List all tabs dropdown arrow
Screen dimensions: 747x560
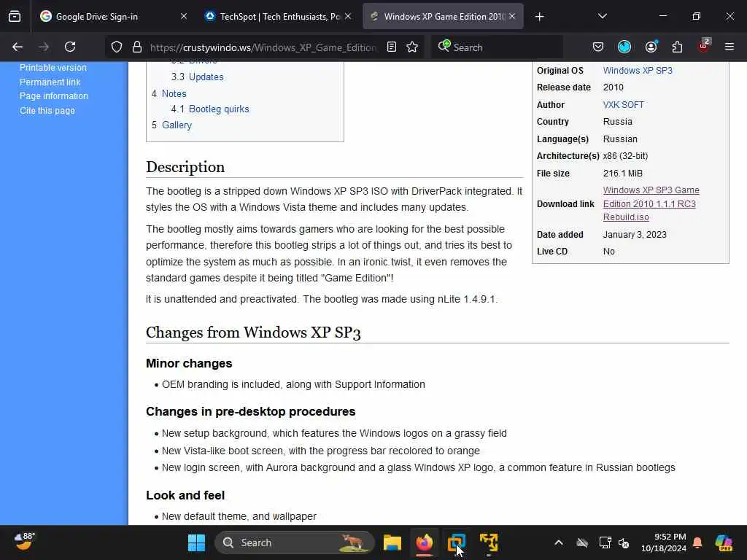click(602, 16)
